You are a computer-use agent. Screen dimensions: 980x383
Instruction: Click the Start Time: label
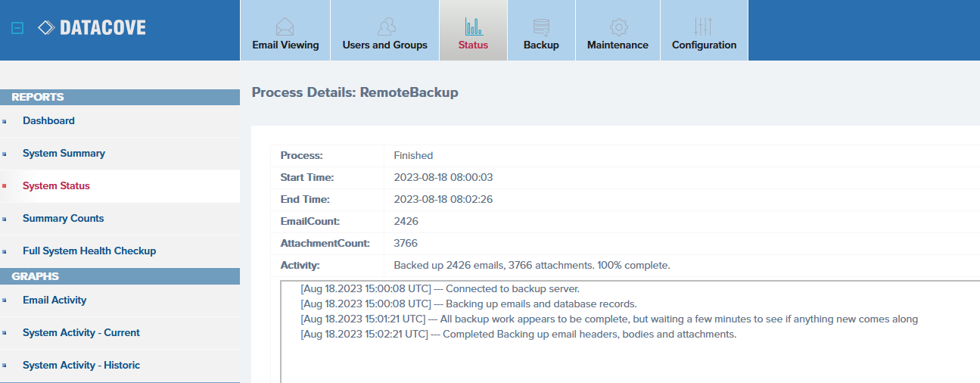pyautogui.click(x=307, y=177)
